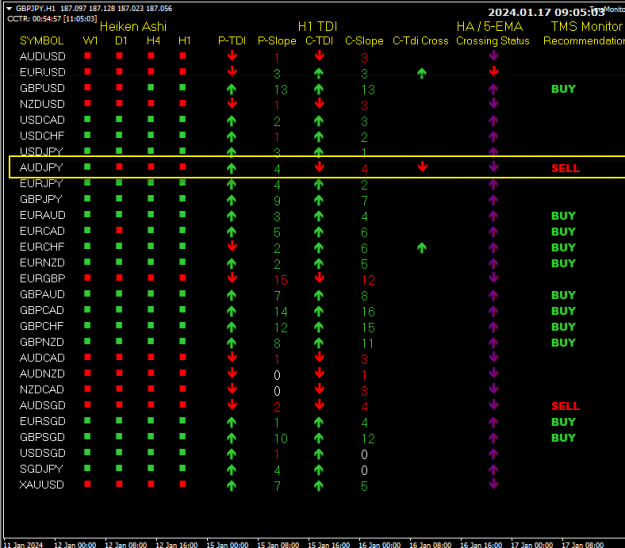
Task: Click the EURUSD symbol label
Action: tap(42, 73)
